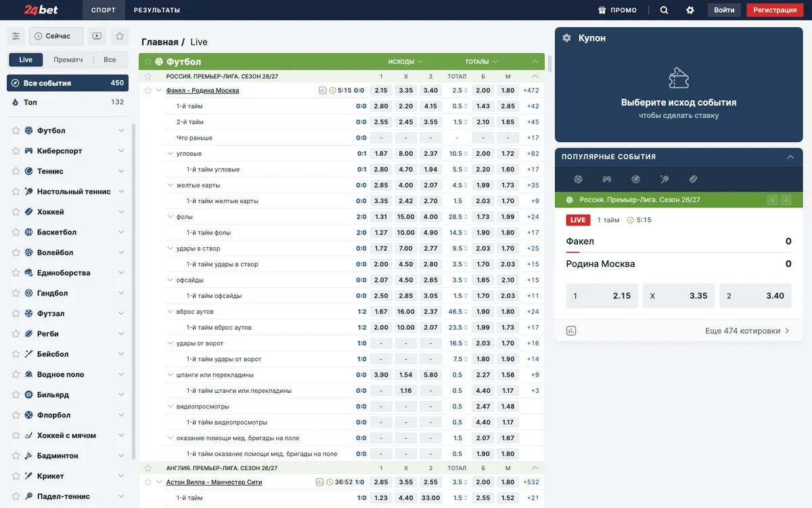Switch to the Прематч filter tab
Viewport: 812px width, 508px height.
tap(68, 60)
